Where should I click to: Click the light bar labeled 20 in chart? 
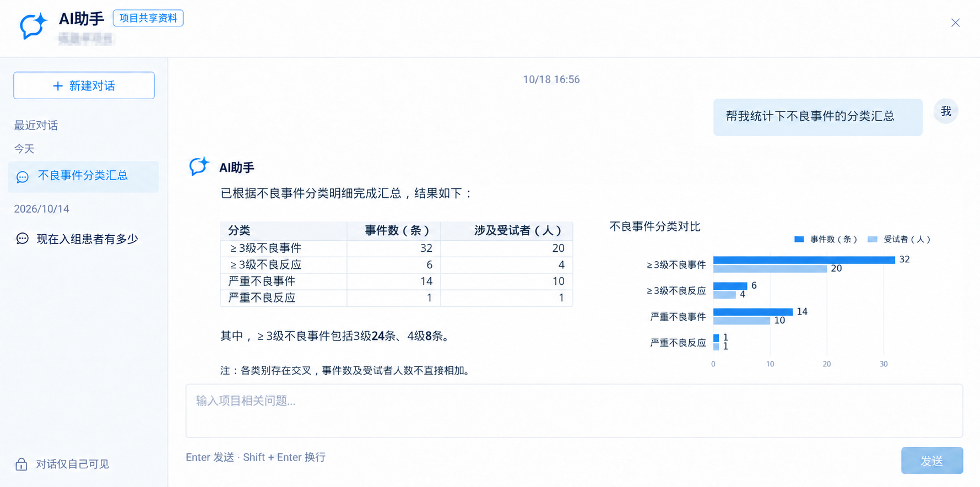tap(770, 269)
